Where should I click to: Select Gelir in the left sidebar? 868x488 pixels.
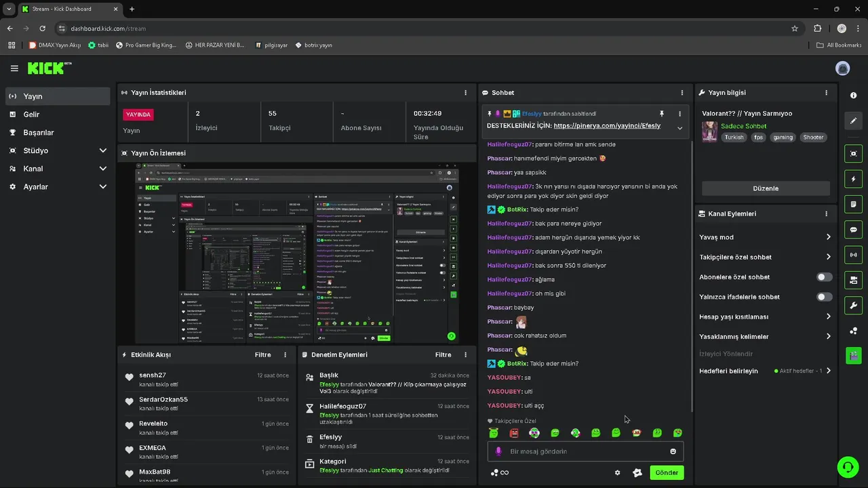click(58, 115)
